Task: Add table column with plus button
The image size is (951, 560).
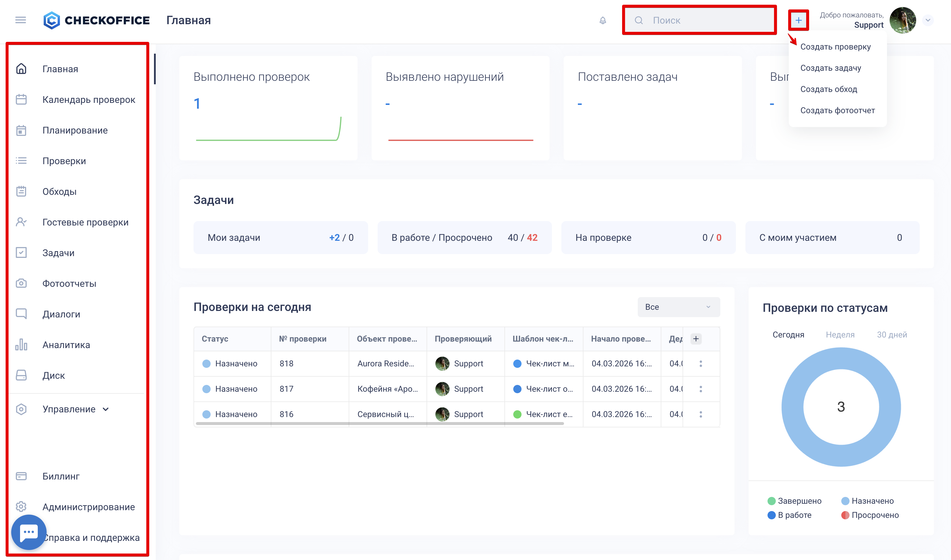Action: point(696,339)
